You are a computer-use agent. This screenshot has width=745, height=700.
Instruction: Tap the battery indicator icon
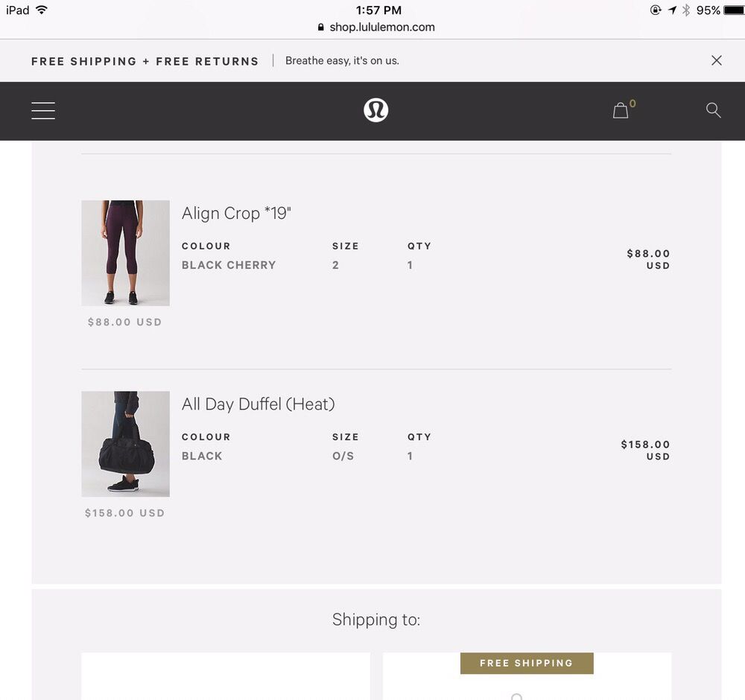pyautogui.click(x=734, y=10)
